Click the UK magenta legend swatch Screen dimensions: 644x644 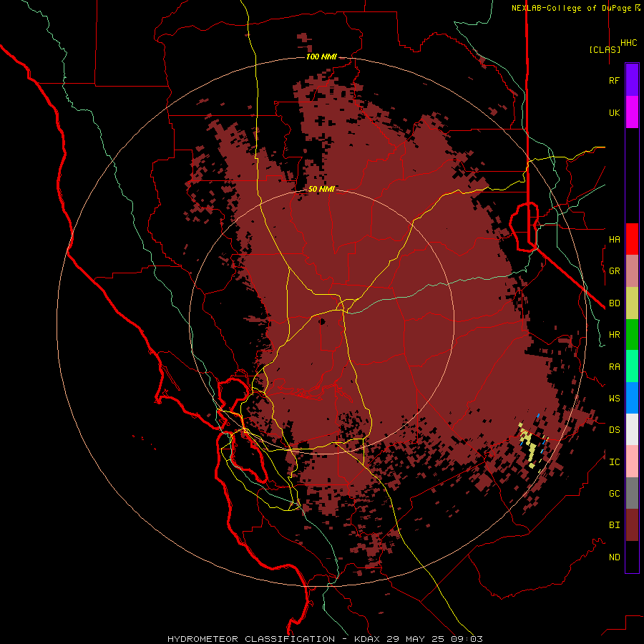pyautogui.click(x=632, y=112)
